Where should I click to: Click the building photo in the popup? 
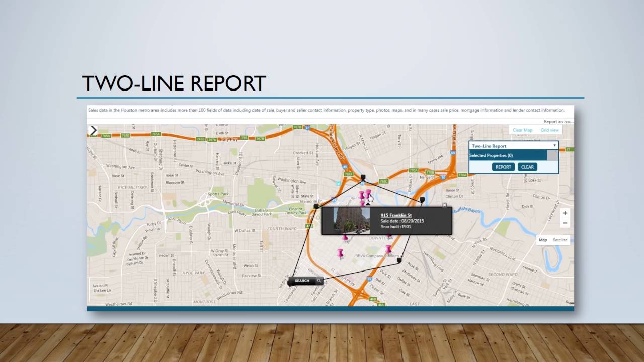(352, 220)
